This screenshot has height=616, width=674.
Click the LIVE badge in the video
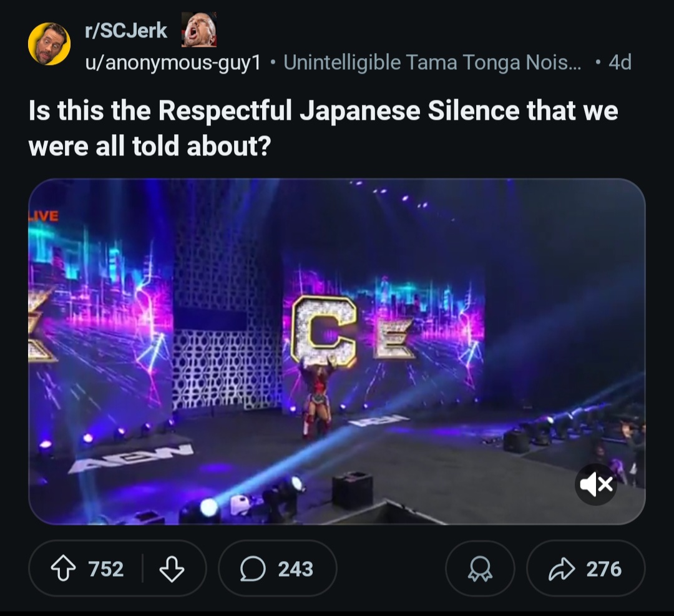(x=44, y=216)
